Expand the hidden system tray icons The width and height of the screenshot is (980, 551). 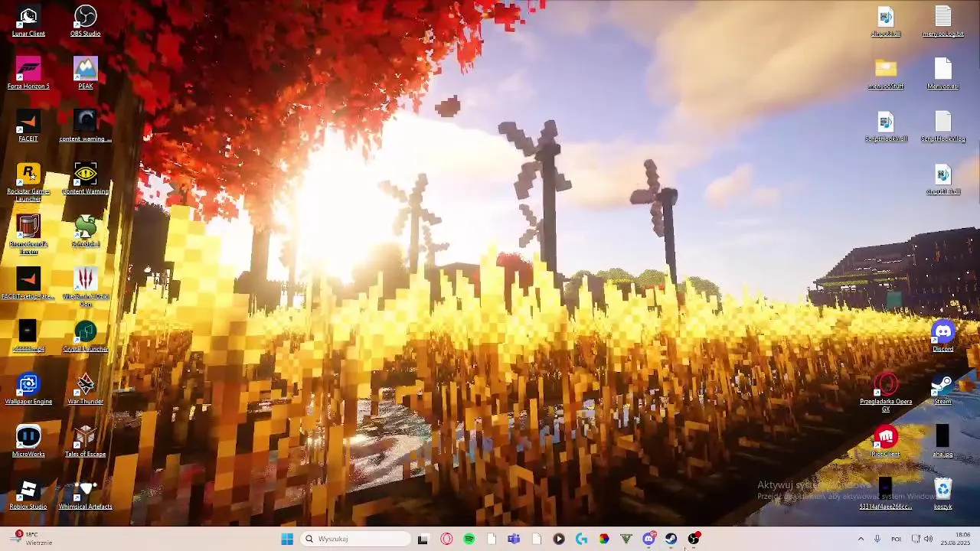861,539
